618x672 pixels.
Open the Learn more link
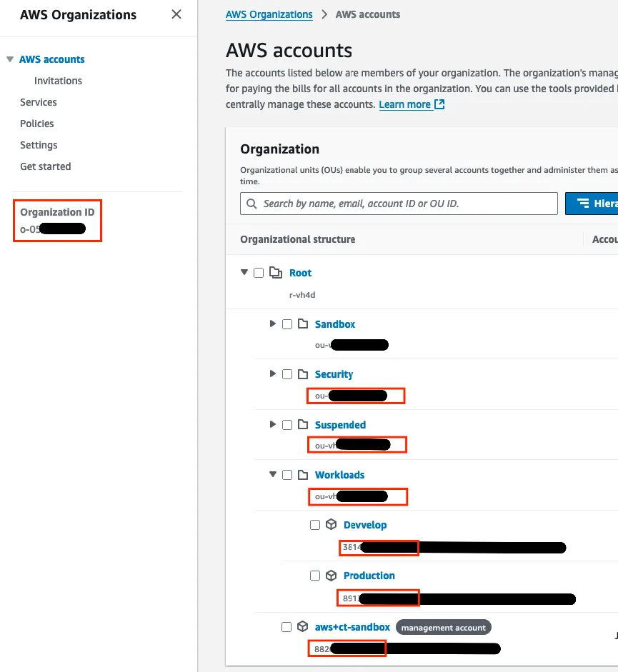(x=404, y=104)
